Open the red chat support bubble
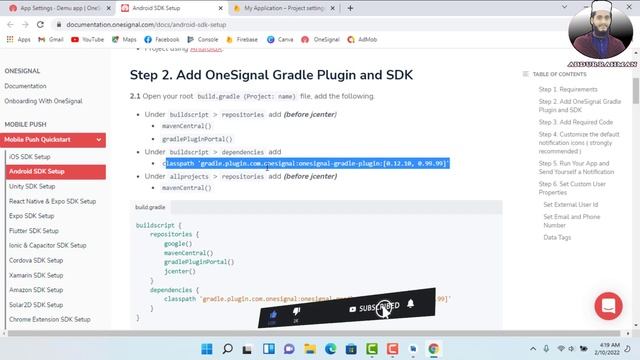This screenshot has width=640, height=360. pyautogui.click(x=608, y=306)
